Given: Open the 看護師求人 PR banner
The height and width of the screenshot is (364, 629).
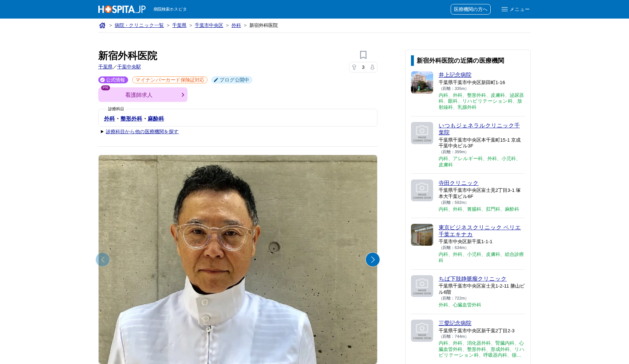Looking at the screenshot, I should (x=143, y=95).
